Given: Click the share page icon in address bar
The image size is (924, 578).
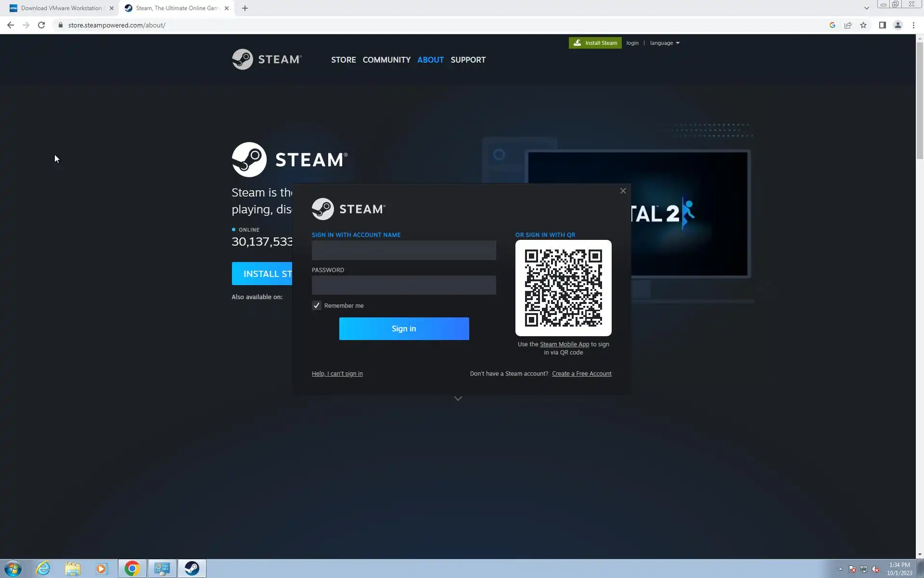Looking at the screenshot, I should (x=848, y=25).
